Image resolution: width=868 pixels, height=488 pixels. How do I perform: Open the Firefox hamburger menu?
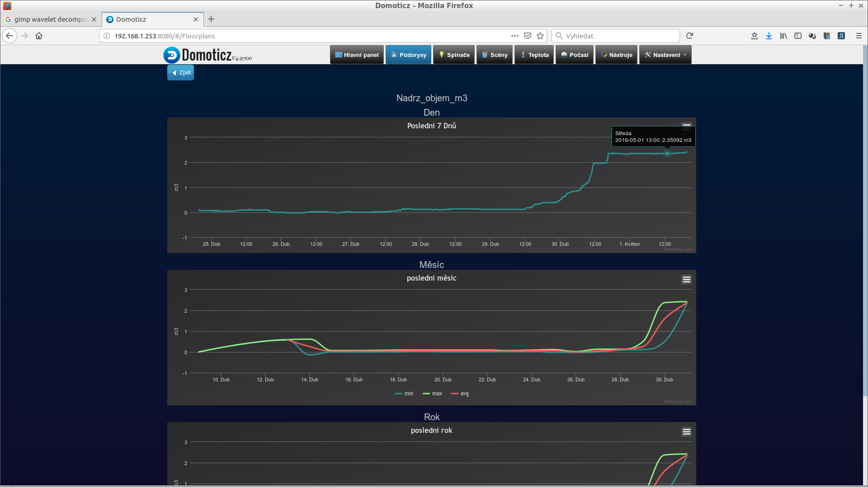click(859, 36)
